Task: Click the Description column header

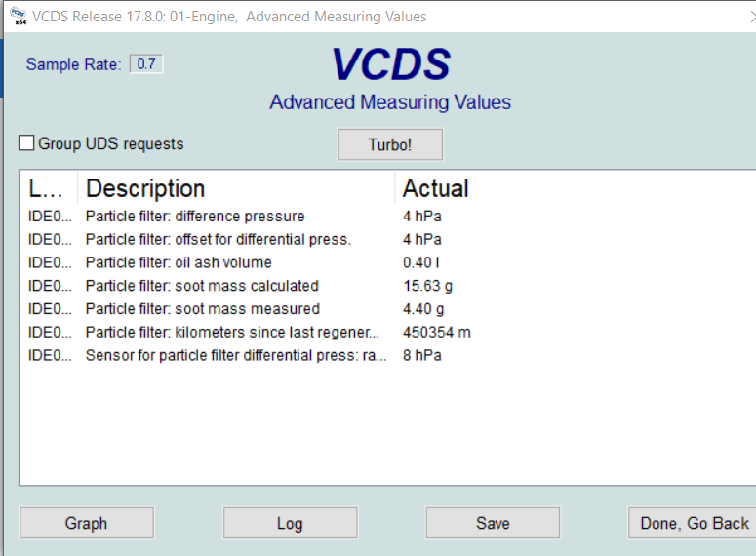Action: 236,188
